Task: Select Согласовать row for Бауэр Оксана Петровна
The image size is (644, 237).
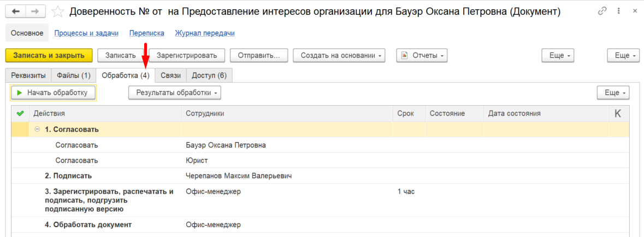Action: coord(320,145)
